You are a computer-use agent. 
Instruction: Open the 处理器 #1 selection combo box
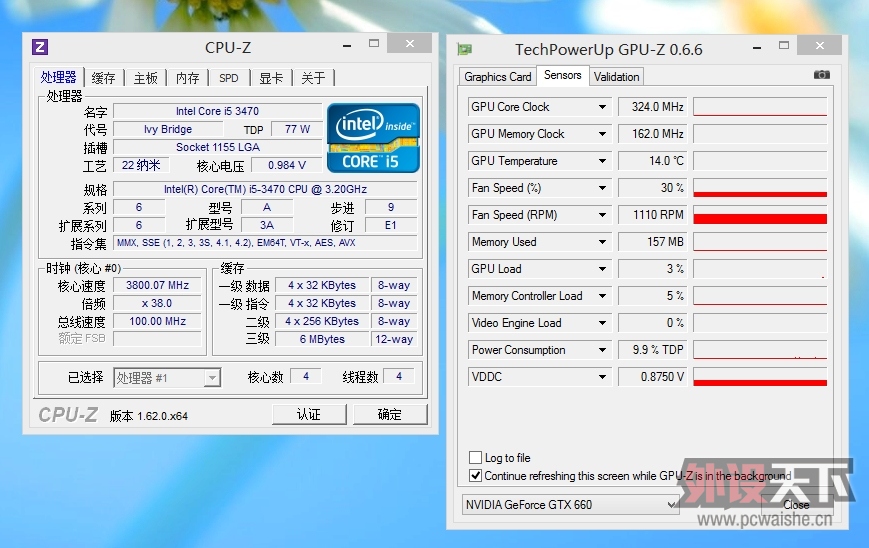pyautogui.click(x=167, y=378)
